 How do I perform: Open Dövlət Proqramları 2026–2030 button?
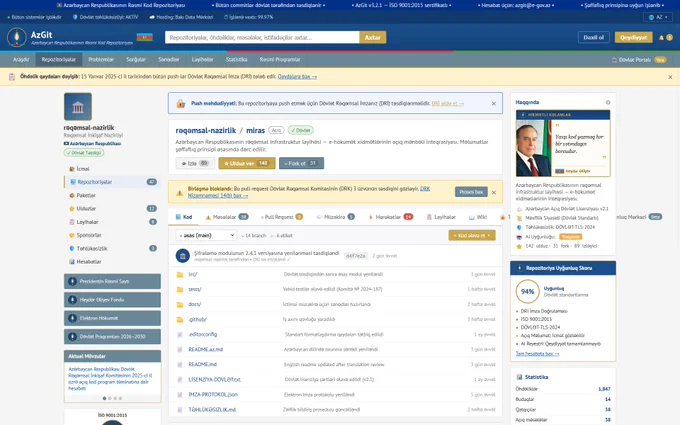click(x=112, y=337)
